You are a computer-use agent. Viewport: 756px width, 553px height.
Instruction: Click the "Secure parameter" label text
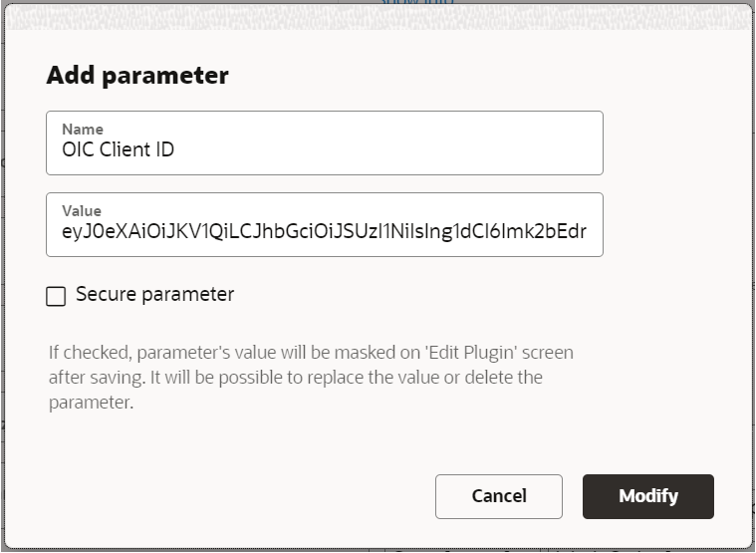(154, 295)
